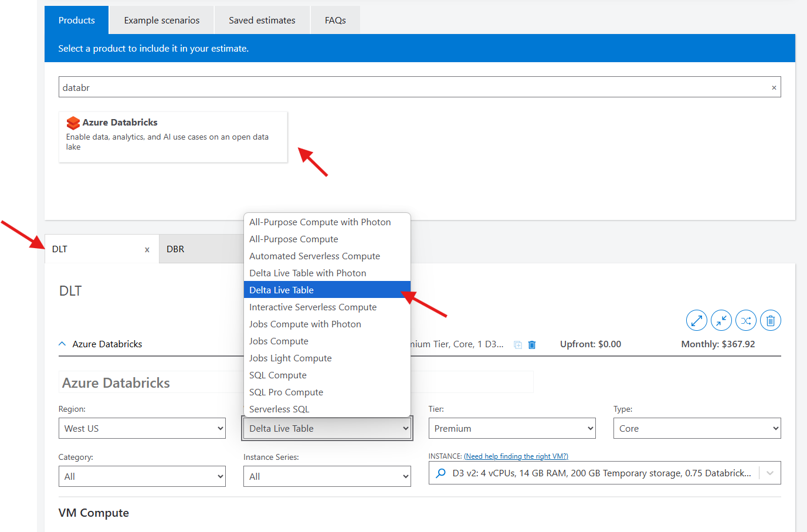Click the expand all circular icon
This screenshot has width=807, height=532.
point(696,321)
